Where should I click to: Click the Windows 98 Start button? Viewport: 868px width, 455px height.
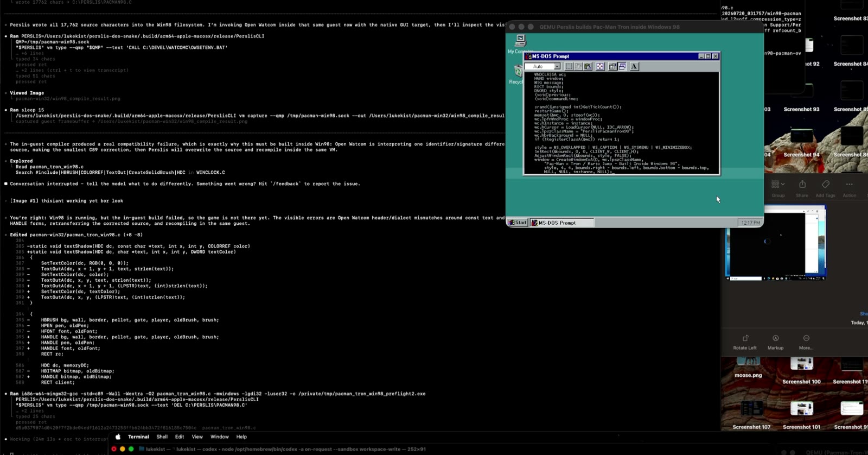pos(518,223)
